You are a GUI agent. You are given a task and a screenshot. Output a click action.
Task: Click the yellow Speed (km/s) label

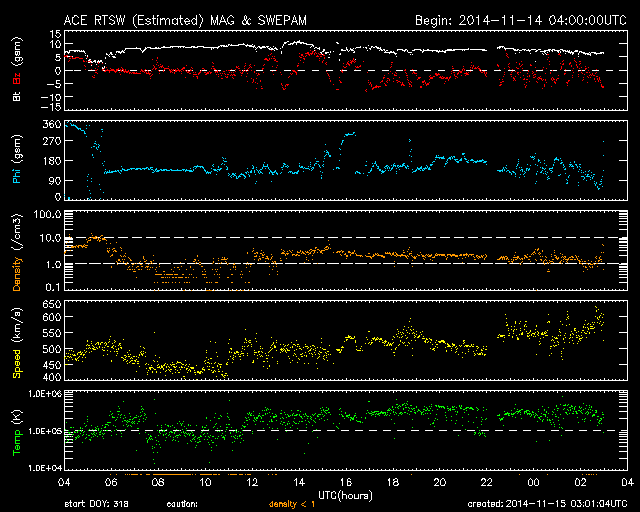pos(17,343)
